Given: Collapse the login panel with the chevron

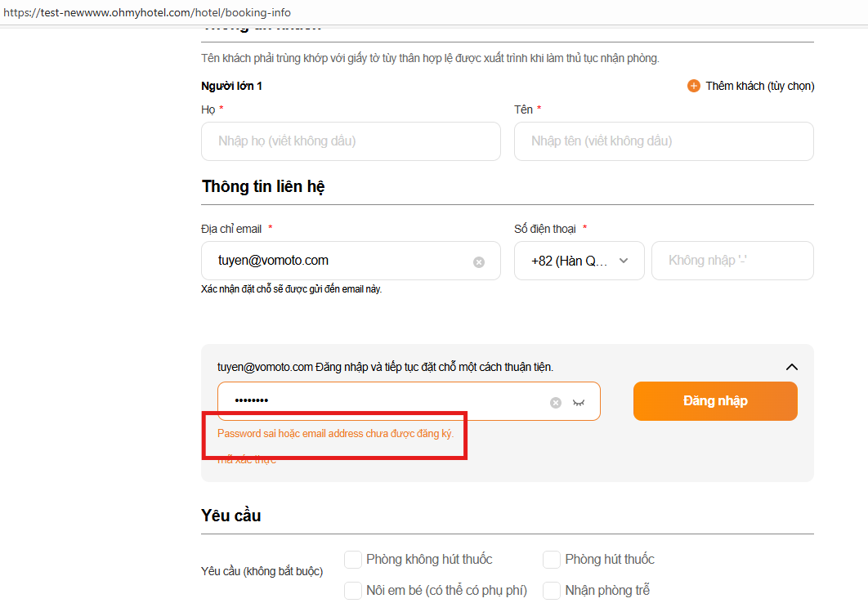Looking at the screenshot, I should tap(791, 367).
